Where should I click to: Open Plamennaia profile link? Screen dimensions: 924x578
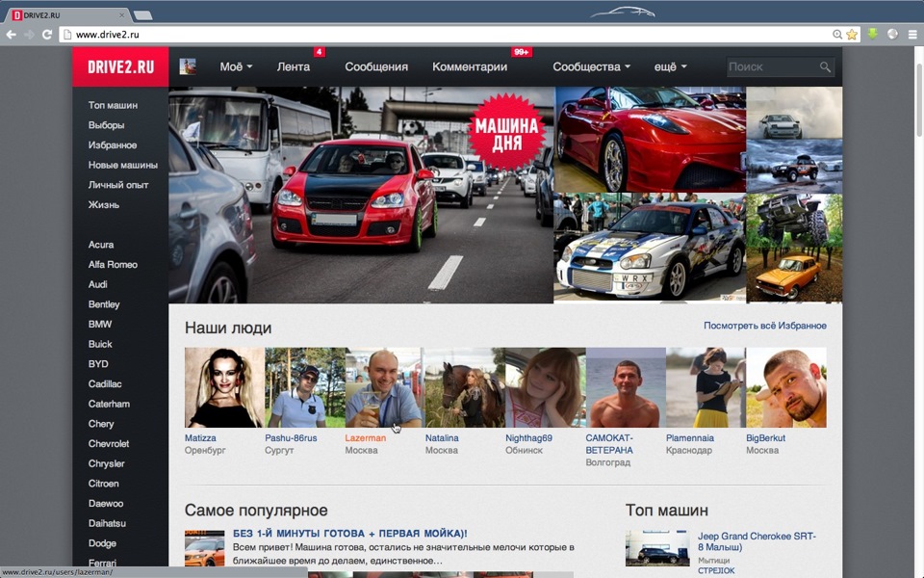(689, 438)
